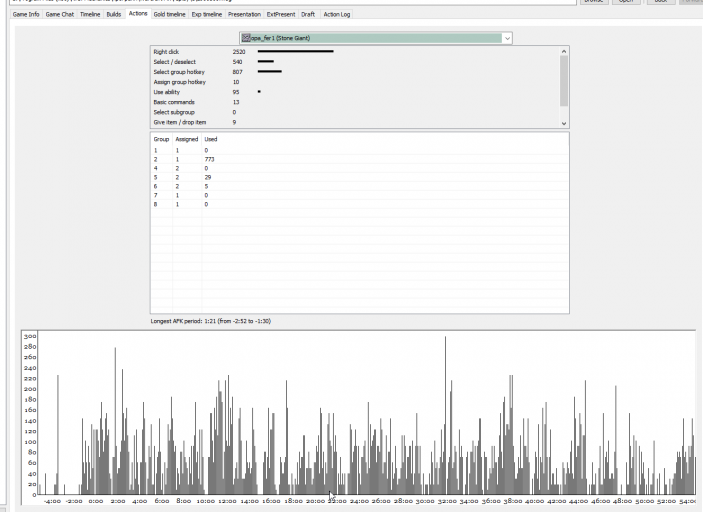Click the 10:00 time axis label
This screenshot has width=703, height=512.
pos(205,501)
